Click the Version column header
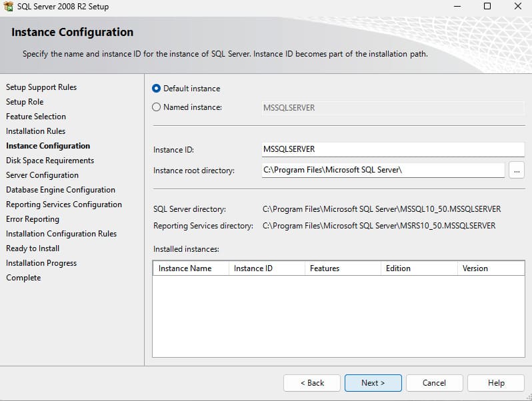Viewport: 532px width, 401px height. [491, 268]
